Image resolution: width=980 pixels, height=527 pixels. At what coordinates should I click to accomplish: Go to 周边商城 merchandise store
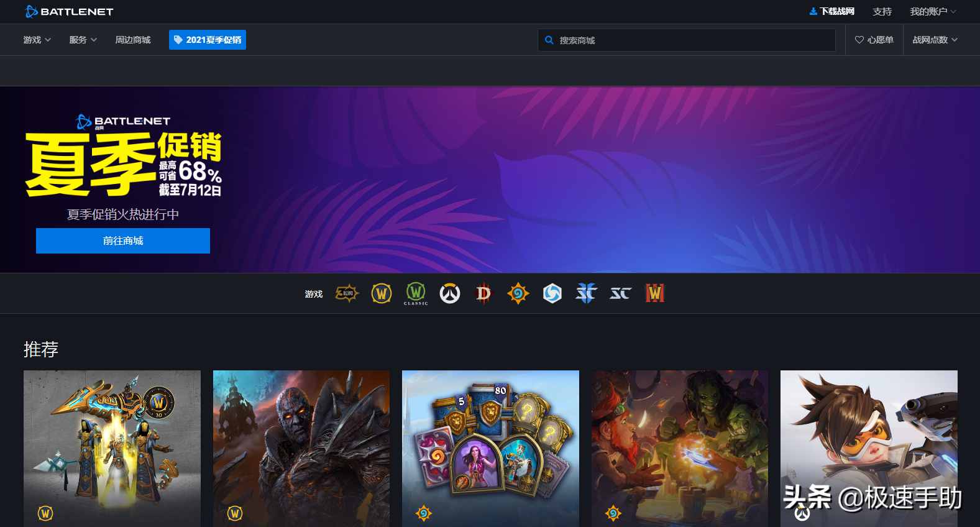(x=133, y=40)
